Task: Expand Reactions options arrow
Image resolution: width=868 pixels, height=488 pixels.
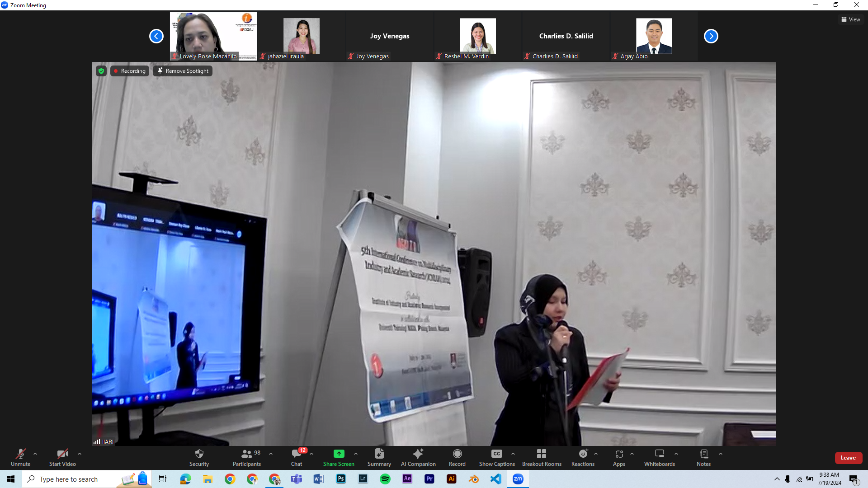Action: 596,454
